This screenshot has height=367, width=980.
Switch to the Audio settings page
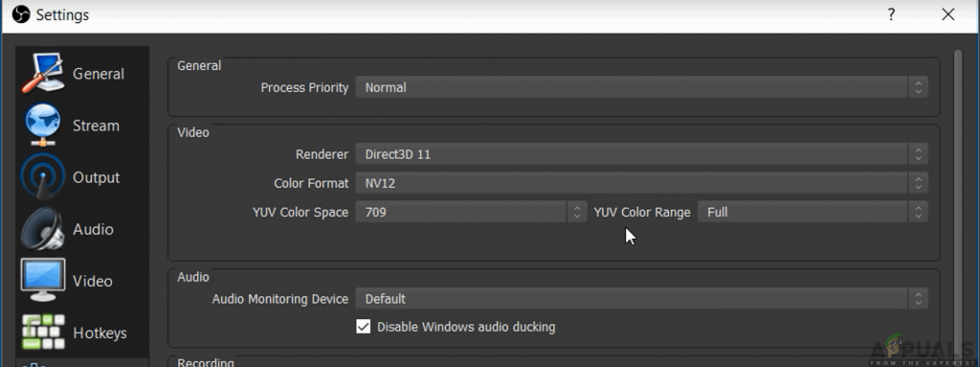[x=82, y=229]
